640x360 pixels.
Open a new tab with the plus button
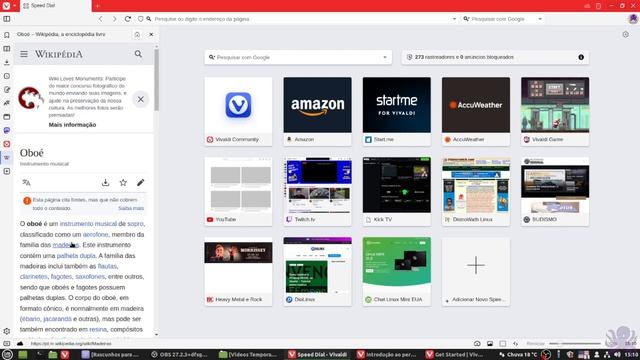click(97, 6)
